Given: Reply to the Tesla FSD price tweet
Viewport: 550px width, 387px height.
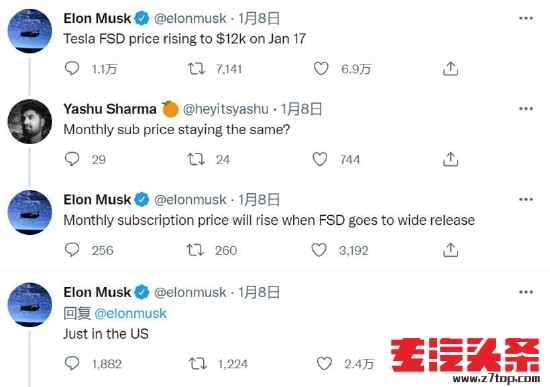Looking at the screenshot, I should [72, 68].
